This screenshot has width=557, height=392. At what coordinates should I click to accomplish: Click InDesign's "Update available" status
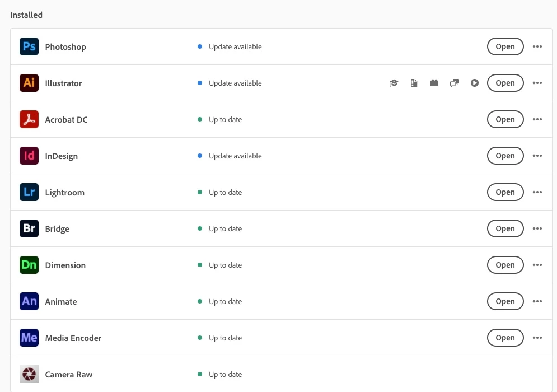(x=235, y=156)
